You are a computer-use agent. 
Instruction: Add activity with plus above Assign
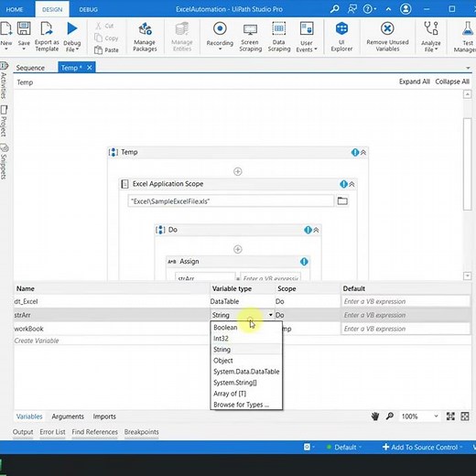pos(238,249)
